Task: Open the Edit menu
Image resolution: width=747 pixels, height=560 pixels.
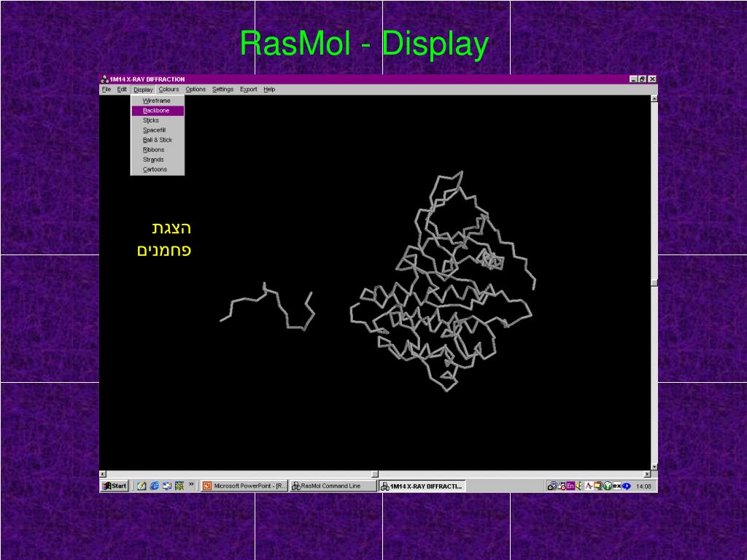Action: (122, 90)
